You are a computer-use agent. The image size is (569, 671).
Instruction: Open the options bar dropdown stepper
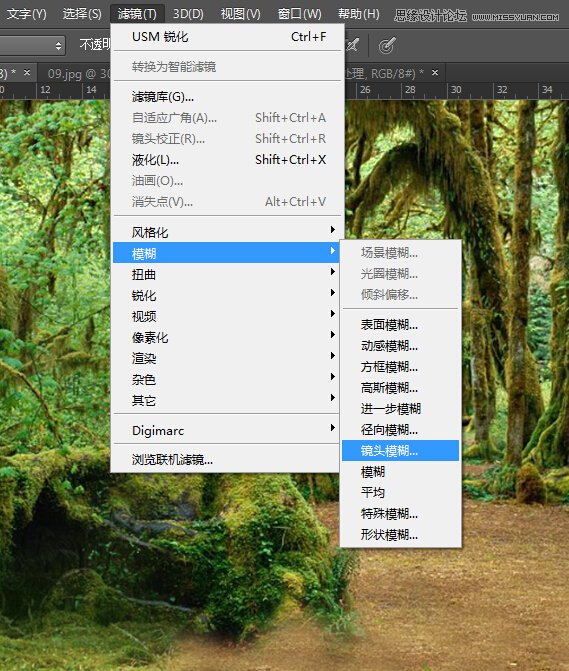[59, 45]
